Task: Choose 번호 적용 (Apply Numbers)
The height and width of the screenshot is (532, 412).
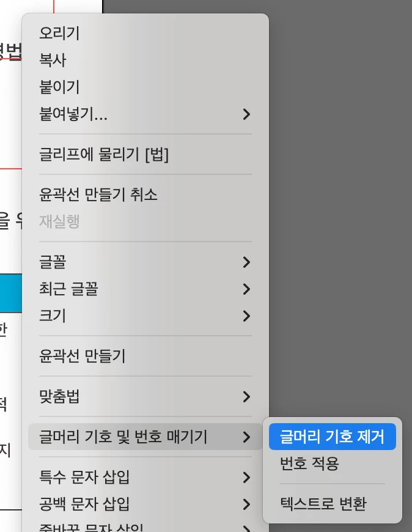Action: 333,464
